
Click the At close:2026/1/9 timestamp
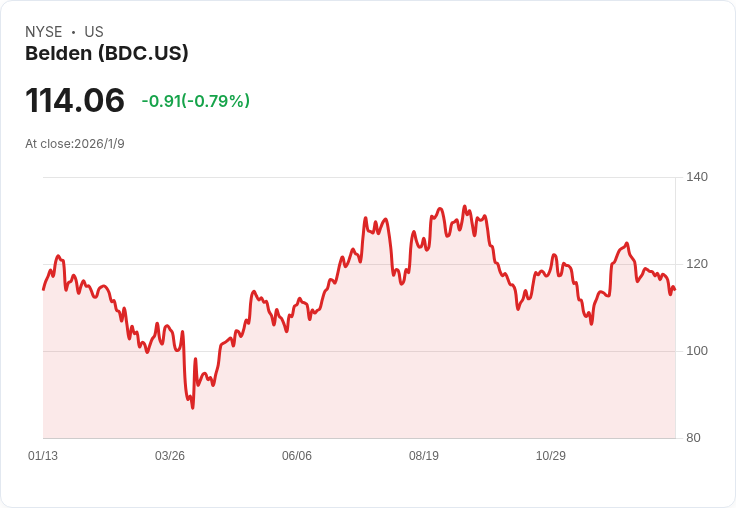click(x=75, y=144)
